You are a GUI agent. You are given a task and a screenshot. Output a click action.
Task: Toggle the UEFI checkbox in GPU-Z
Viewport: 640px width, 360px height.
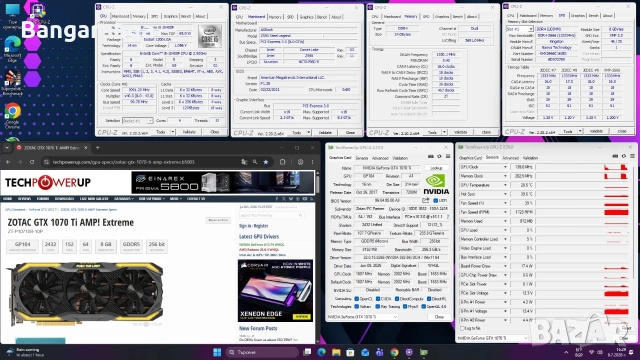pyautogui.click(x=436, y=200)
